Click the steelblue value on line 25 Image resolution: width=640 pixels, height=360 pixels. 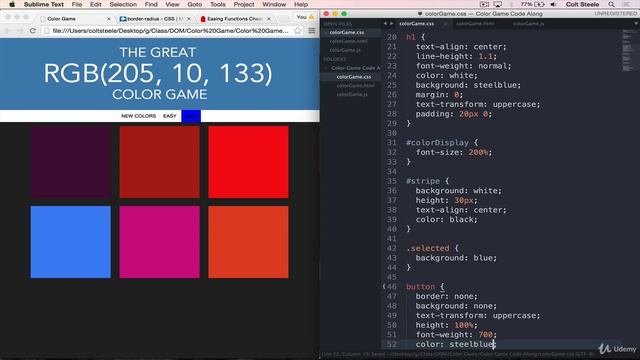495,85
